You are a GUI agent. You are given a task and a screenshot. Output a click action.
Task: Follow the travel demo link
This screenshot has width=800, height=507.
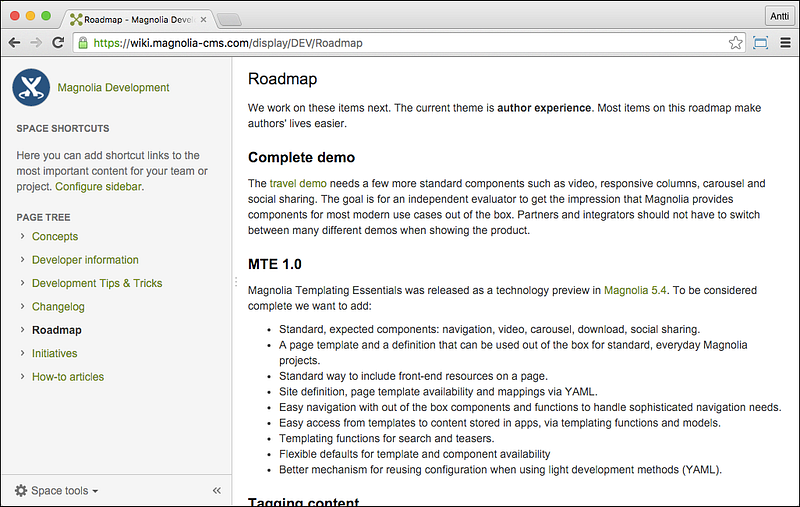[x=298, y=184]
